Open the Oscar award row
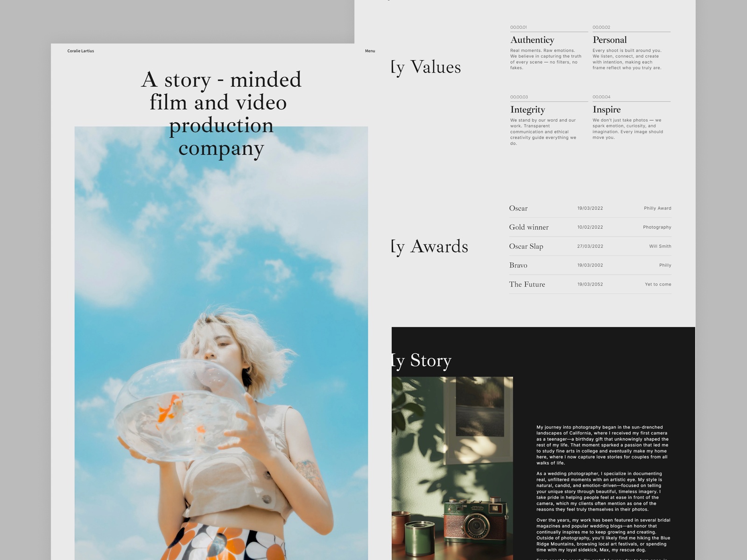Image resolution: width=747 pixels, height=560 pixels. [518, 209]
